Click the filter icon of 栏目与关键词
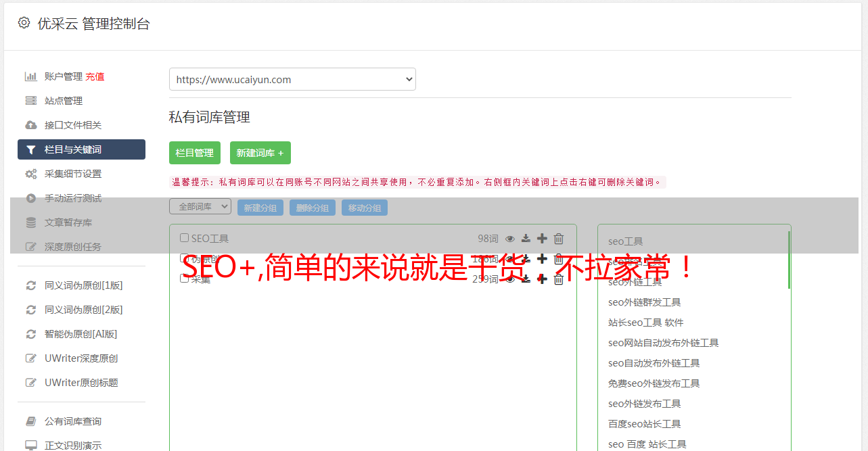 30,149
